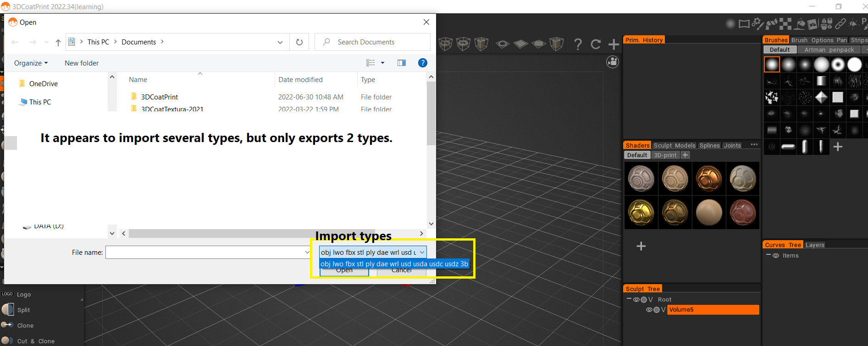Click New folder in Open dialog
The height and width of the screenshot is (346, 868).
tap(82, 63)
